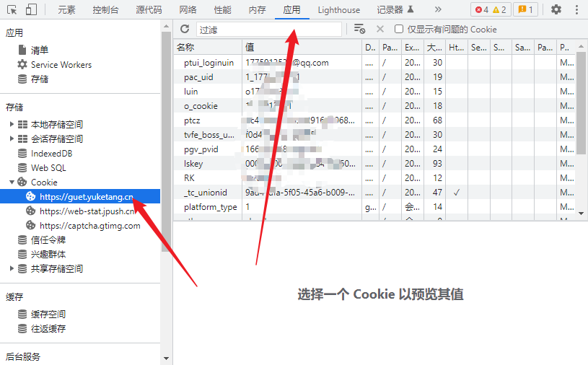Open DevTools settings gear
Screen dimensions: 588x365
tap(556, 9)
